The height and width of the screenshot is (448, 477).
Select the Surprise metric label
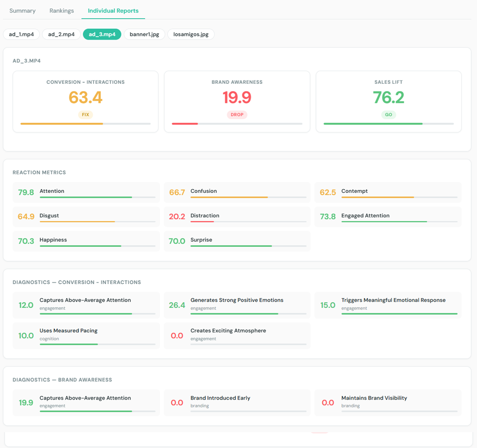[x=201, y=240]
